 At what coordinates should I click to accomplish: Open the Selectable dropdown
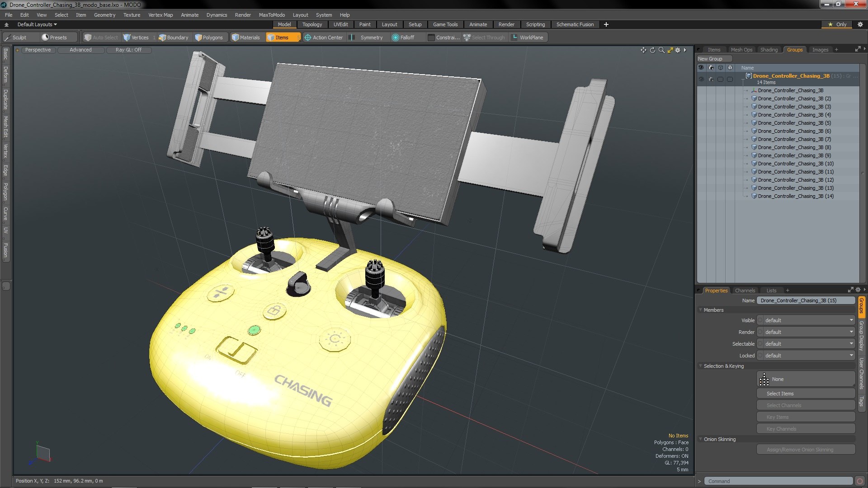[806, 344]
